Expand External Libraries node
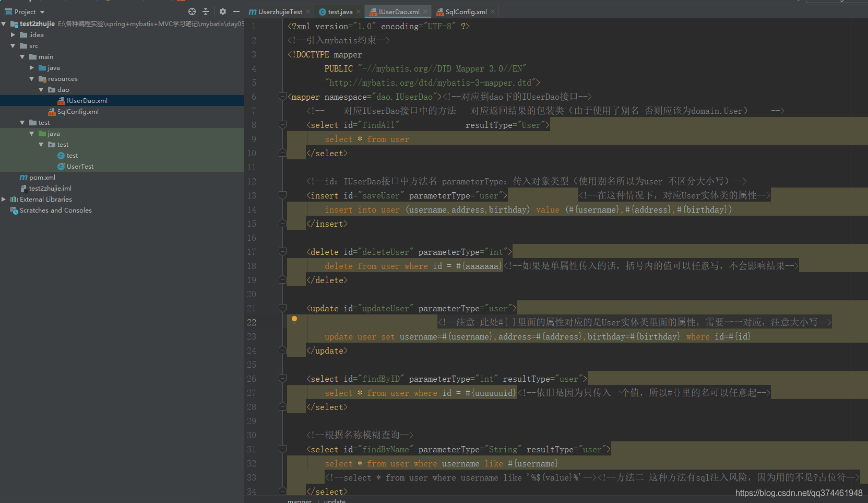The width and height of the screenshot is (868, 503). click(x=4, y=200)
